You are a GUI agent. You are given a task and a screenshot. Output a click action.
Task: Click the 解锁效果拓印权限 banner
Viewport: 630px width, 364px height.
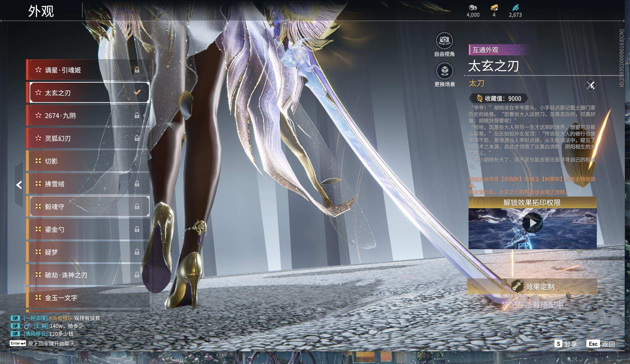pos(532,203)
